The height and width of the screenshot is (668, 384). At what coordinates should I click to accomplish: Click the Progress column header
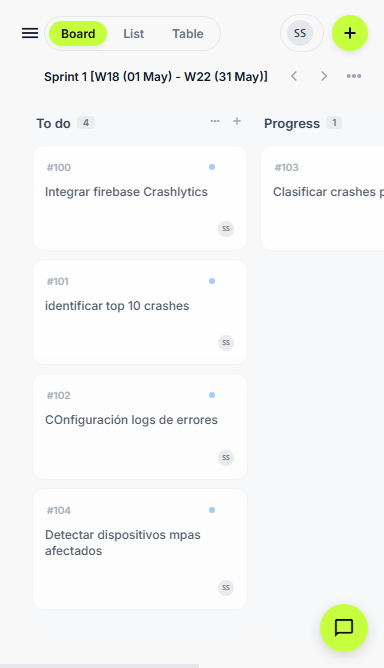292,124
